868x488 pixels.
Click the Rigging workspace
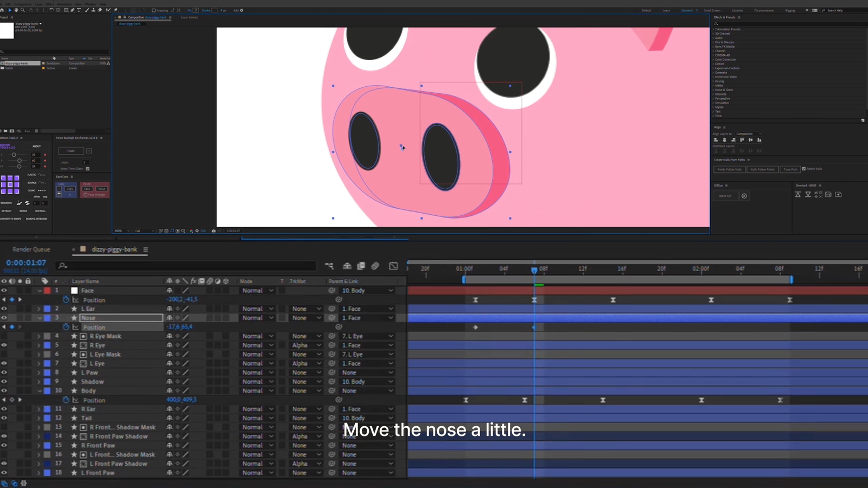point(790,10)
